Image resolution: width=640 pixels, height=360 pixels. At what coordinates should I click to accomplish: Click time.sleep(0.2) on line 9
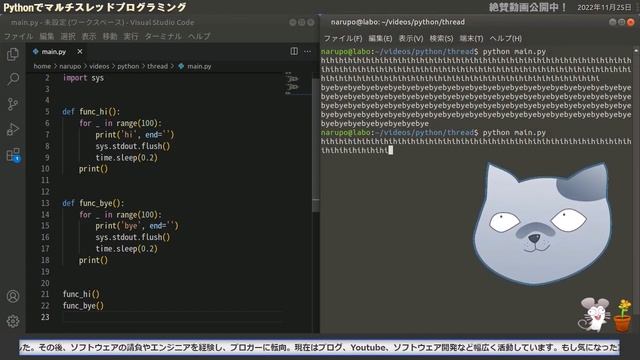[127, 158]
